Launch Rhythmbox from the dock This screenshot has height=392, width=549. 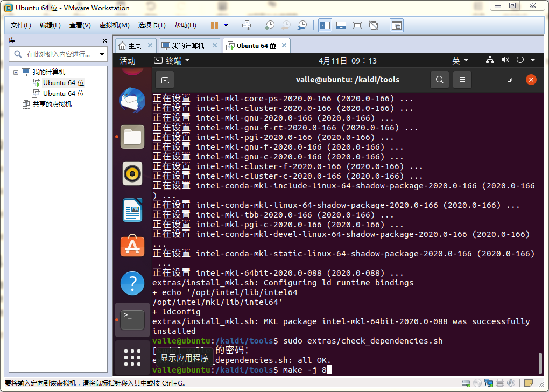pyautogui.click(x=132, y=173)
